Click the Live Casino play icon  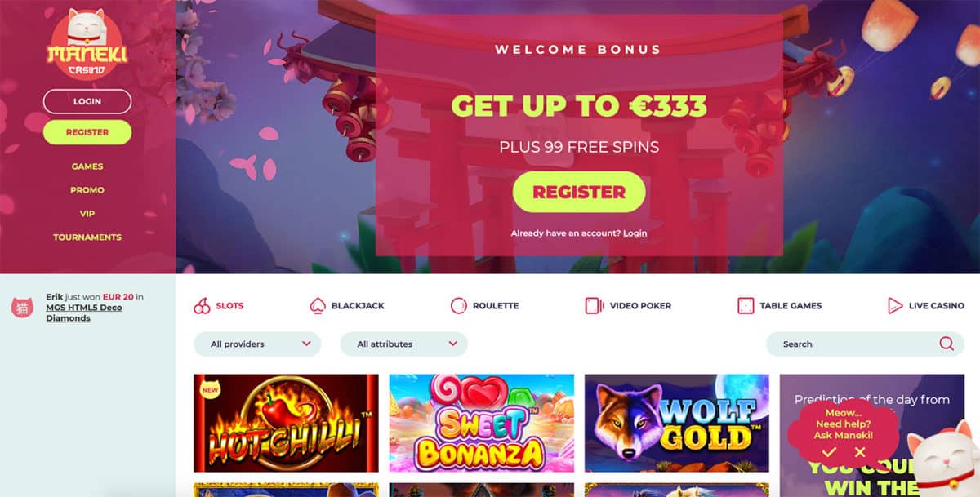pos(895,306)
